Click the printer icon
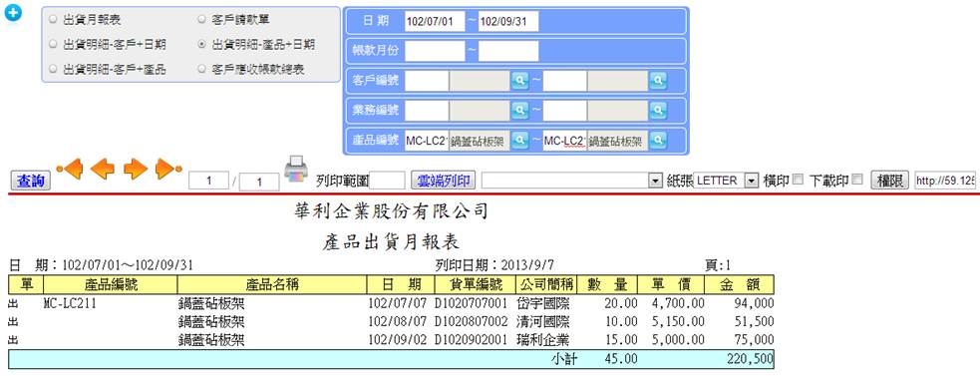Screen dimensions: 980x376 296,170
